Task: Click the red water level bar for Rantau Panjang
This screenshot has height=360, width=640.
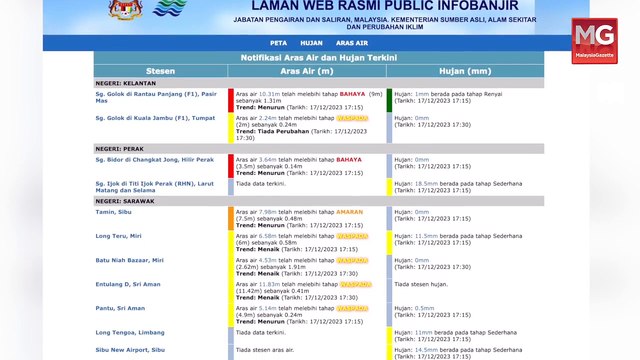Action: point(231,100)
